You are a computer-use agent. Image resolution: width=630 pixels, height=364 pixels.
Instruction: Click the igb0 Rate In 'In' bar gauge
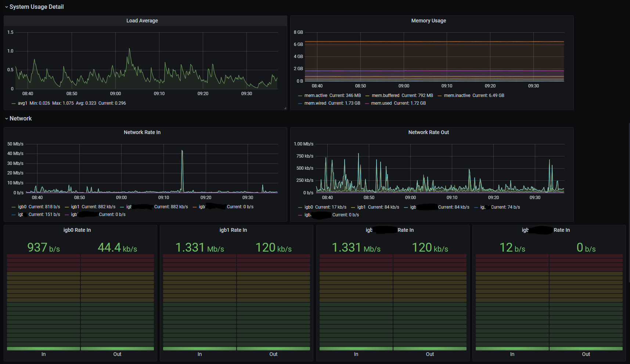tap(43, 302)
